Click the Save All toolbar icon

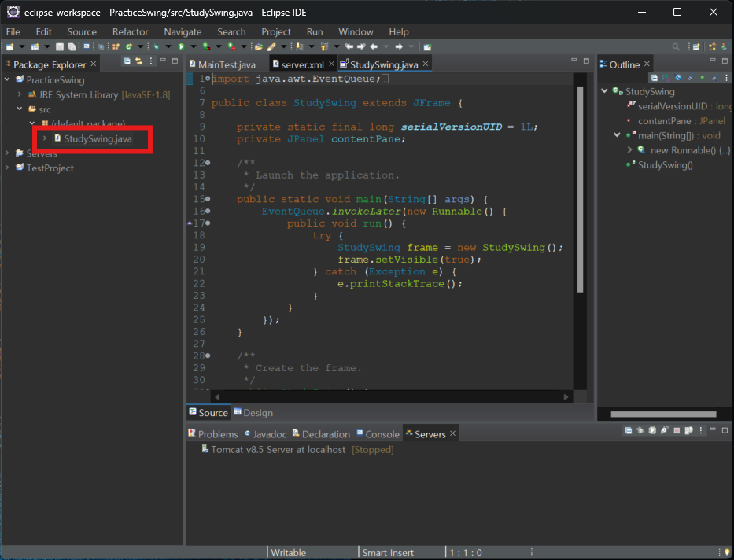(72, 46)
